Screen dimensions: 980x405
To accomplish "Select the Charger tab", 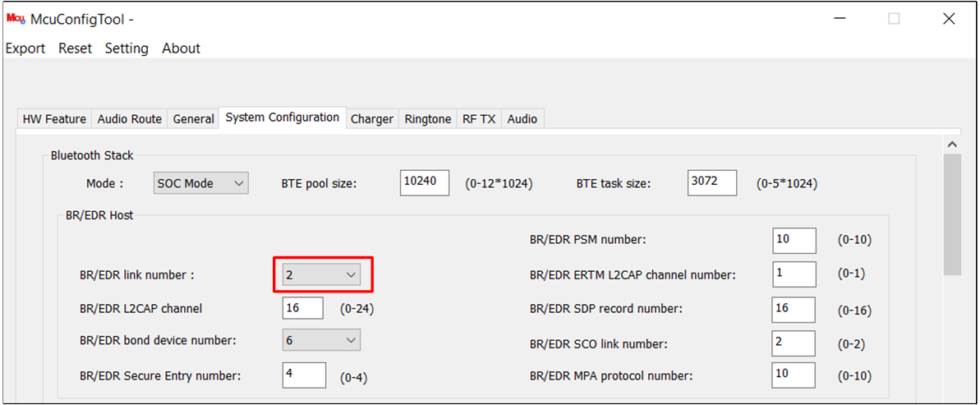I will 372,119.
